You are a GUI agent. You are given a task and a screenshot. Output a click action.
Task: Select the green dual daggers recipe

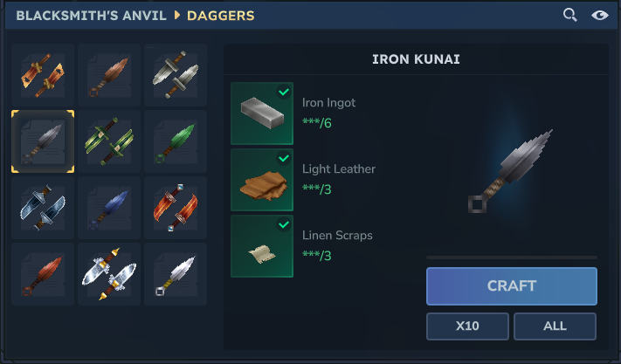click(109, 141)
